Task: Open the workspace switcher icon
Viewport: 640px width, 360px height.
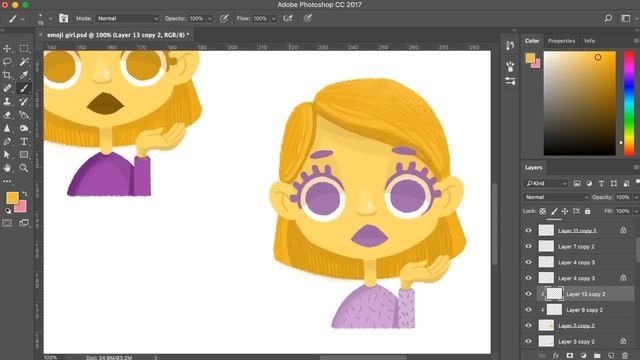Action: 626,18
